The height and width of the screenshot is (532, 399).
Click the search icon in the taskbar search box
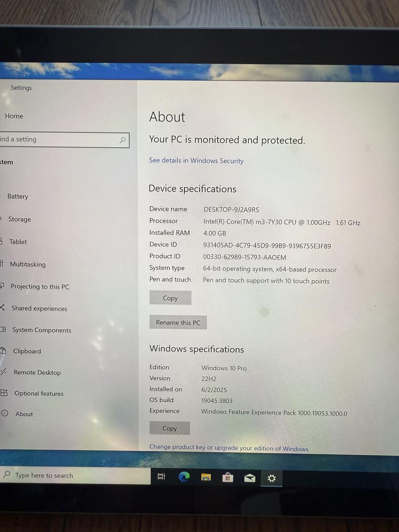[x=7, y=474]
